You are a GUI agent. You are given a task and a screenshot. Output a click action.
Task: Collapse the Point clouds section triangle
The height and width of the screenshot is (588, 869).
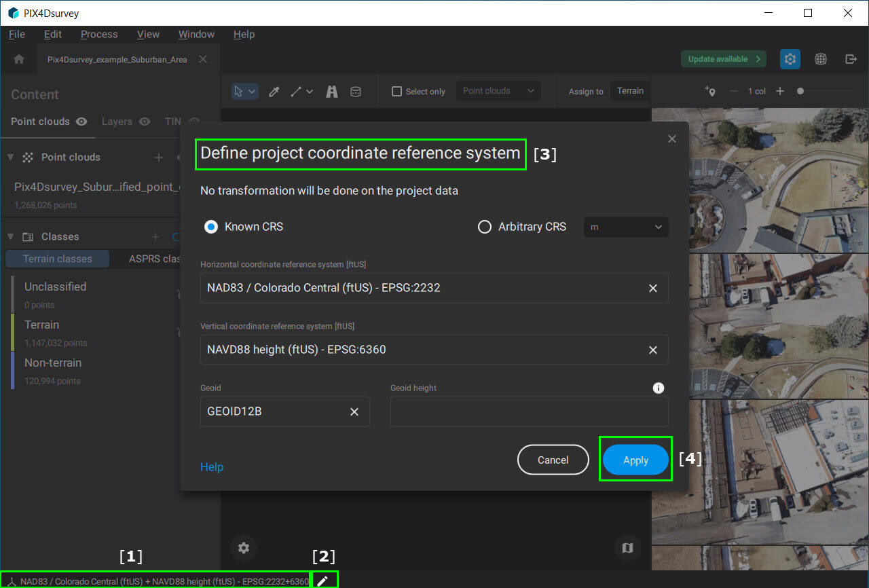[x=10, y=157]
